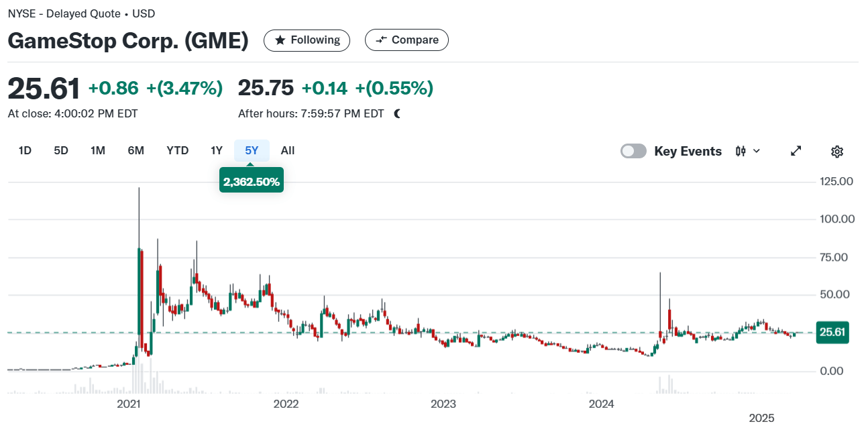Select the 5Y range tab
The image size is (868, 428).
[x=252, y=150]
